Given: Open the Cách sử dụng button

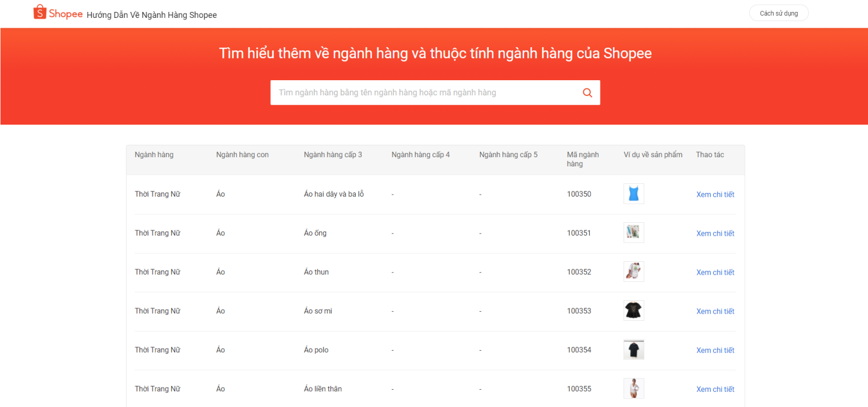Looking at the screenshot, I should pyautogui.click(x=778, y=14).
